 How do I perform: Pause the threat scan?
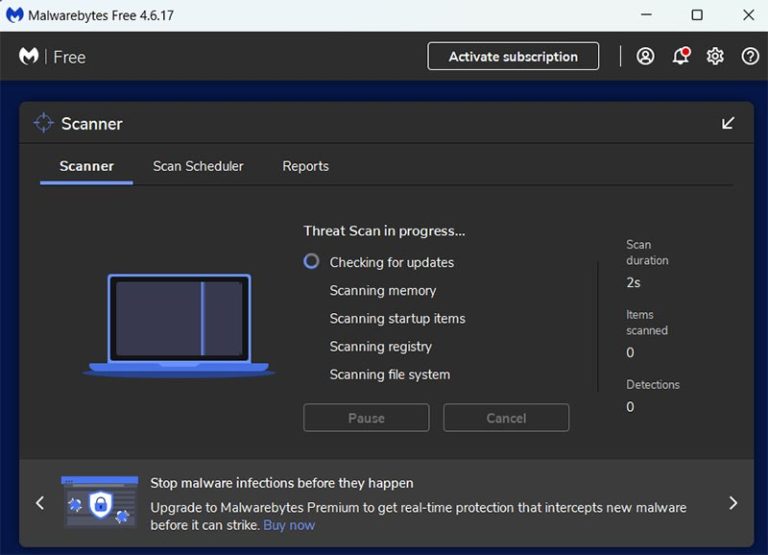tap(366, 418)
